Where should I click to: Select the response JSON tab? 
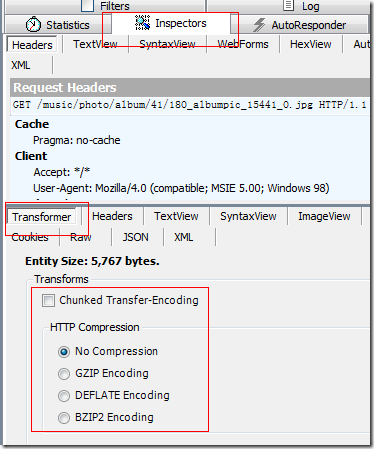pyautogui.click(x=135, y=237)
